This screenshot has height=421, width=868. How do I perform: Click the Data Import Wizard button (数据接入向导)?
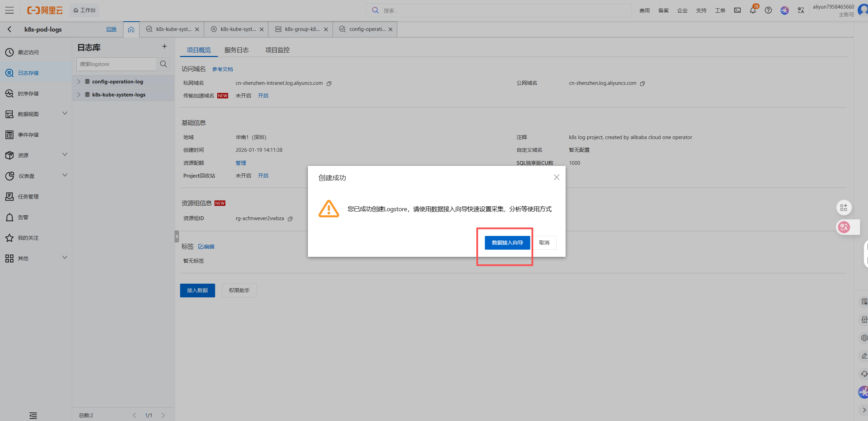pos(507,242)
